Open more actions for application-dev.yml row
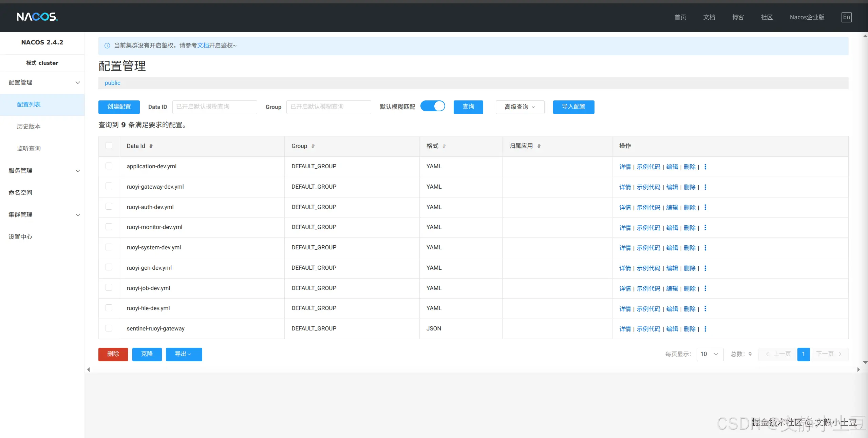Viewport: 868px width, 438px height. (x=705, y=167)
